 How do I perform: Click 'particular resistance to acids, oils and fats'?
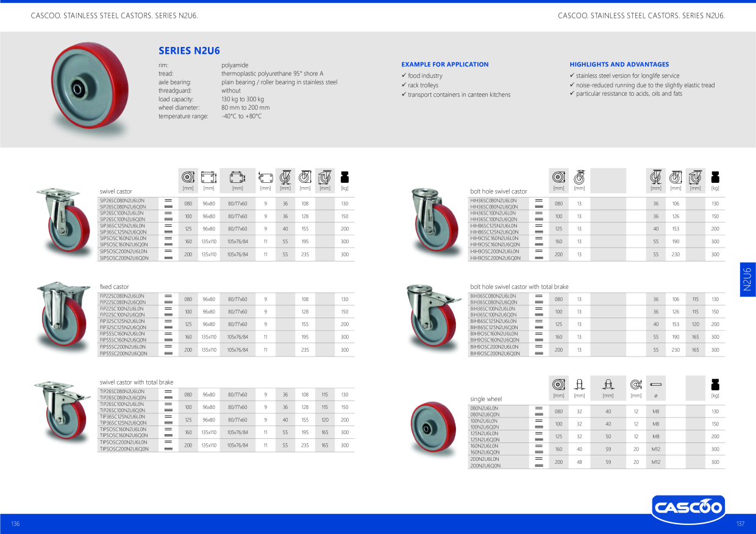629,93
